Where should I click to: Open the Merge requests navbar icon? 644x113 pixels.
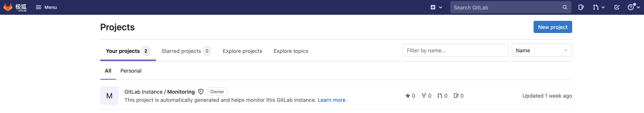pos(595,7)
